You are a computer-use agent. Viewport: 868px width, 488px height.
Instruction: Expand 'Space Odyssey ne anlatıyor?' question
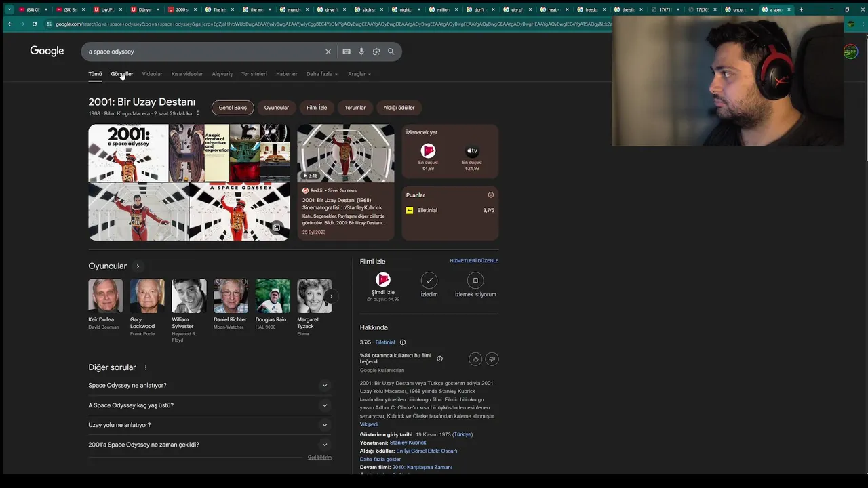(x=209, y=386)
